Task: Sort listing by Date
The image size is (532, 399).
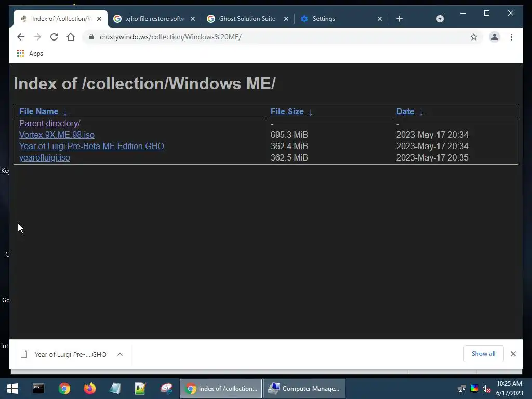Action: (405, 111)
